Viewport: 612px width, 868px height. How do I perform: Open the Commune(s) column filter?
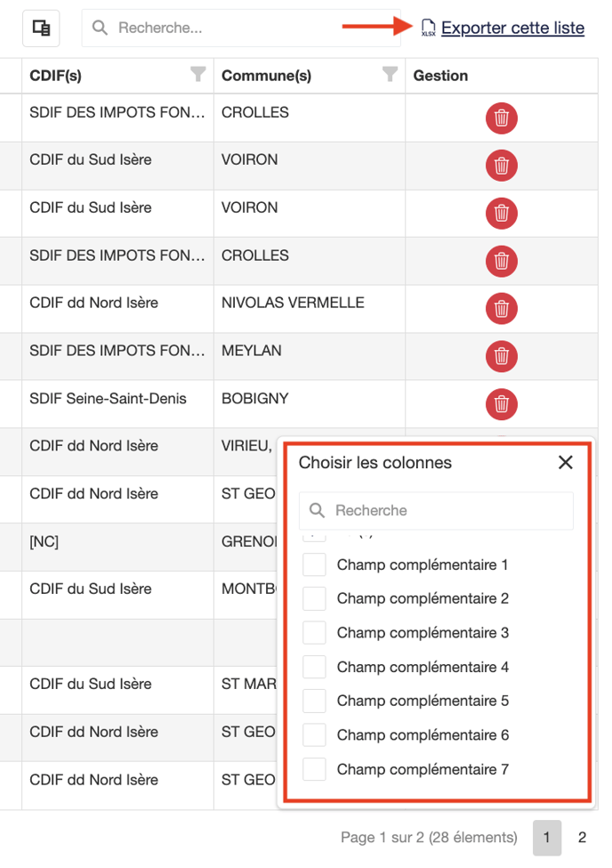[389, 75]
